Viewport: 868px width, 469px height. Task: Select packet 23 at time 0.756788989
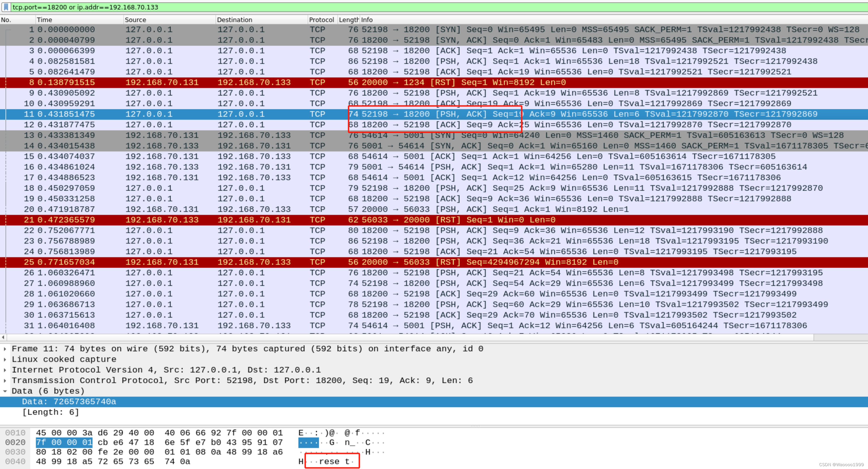(434, 241)
